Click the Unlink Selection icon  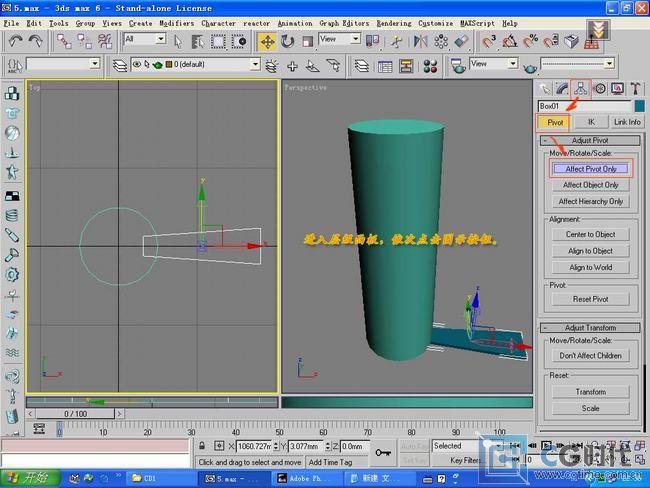(85, 41)
